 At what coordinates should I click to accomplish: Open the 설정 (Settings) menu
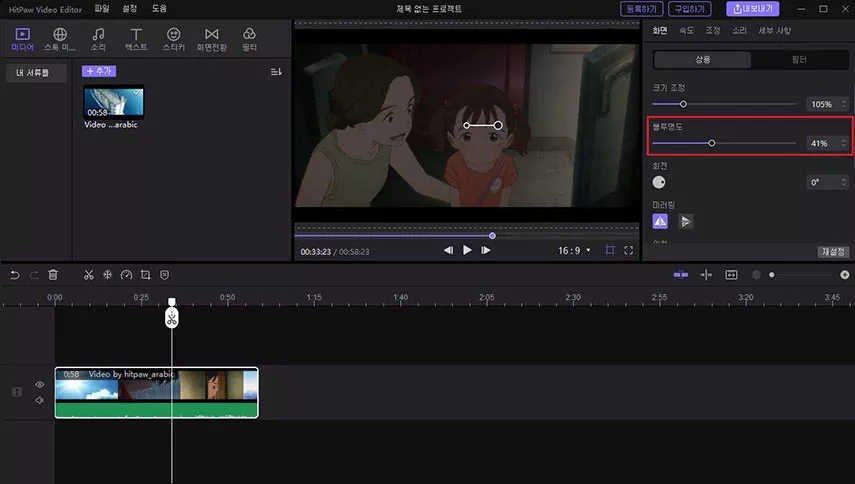pyautogui.click(x=130, y=9)
